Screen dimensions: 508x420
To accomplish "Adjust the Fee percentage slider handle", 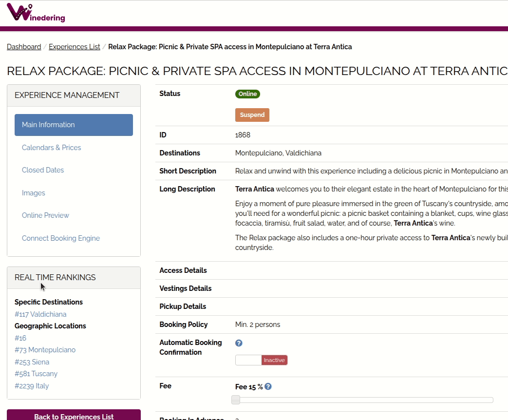I will (x=236, y=400).
